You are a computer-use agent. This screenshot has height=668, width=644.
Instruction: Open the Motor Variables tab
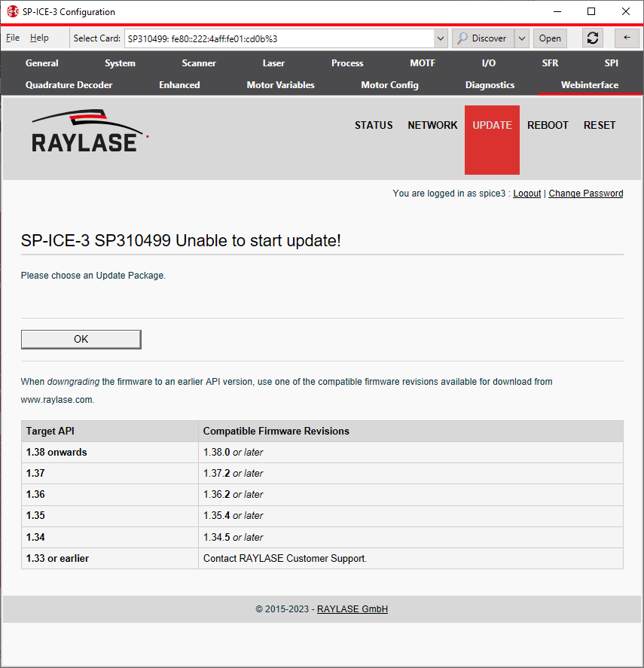(280, 85)
